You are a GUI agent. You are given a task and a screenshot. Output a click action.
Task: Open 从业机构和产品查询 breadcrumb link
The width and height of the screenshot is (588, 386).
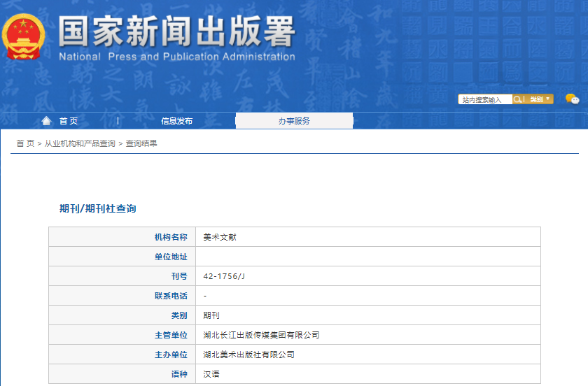pos(80,143)
